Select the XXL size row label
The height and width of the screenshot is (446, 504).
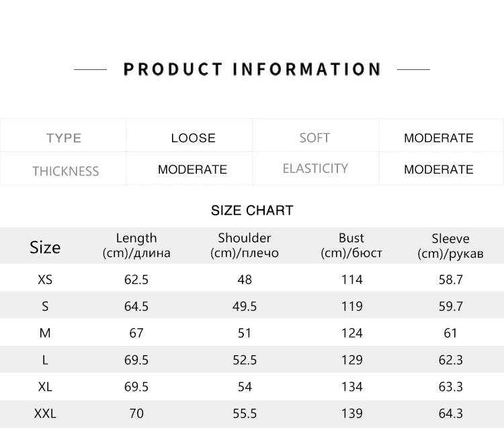click(x=45, y=414)
